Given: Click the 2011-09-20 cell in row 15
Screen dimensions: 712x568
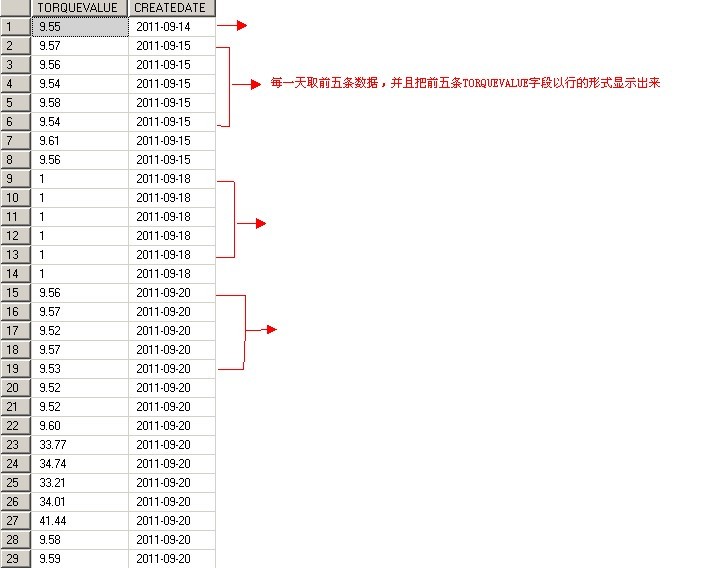Looking at the screenshot, I should pyautogui.click(x=172, y=293).
